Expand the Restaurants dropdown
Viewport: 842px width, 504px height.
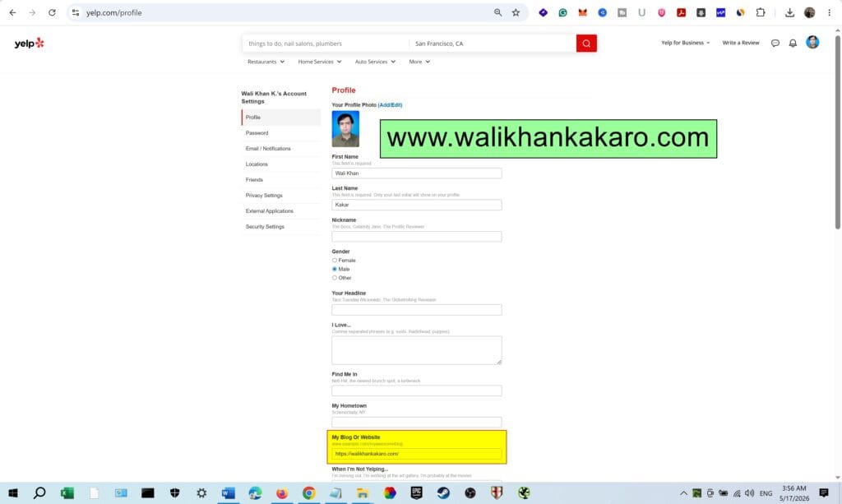tap(266, 62)
